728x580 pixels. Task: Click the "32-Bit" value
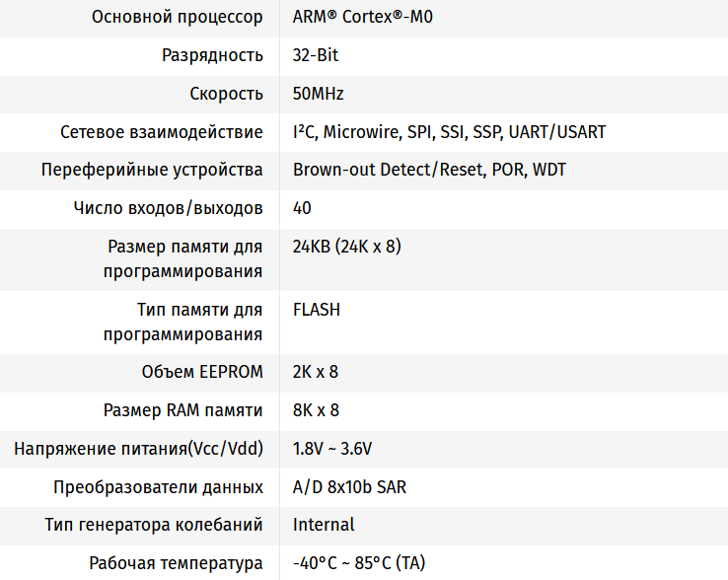pos(316,55)
